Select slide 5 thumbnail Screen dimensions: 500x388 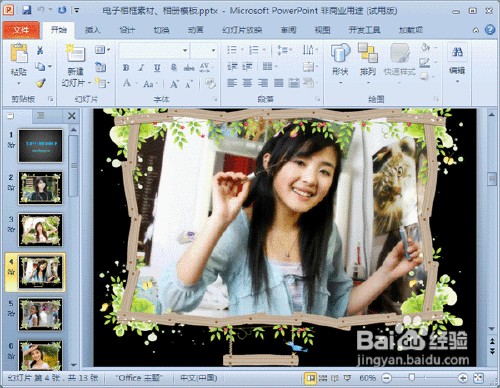[41, 314]
